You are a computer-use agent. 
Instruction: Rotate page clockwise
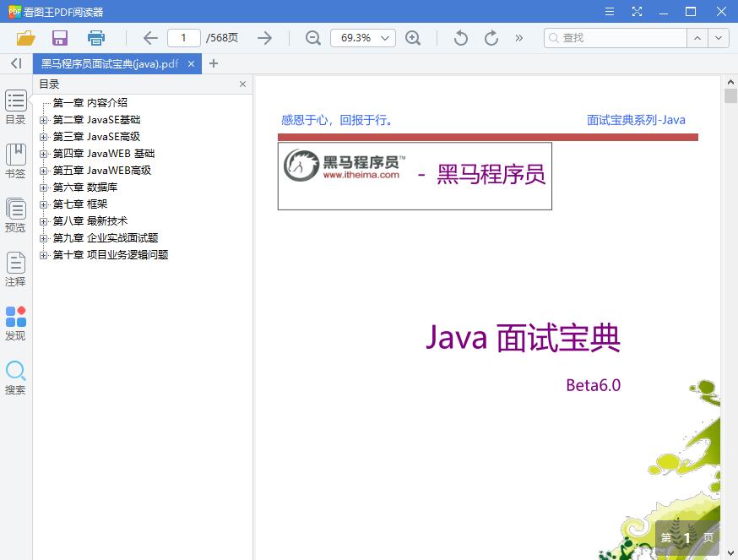pyautogui.click(x=491, y=38)
